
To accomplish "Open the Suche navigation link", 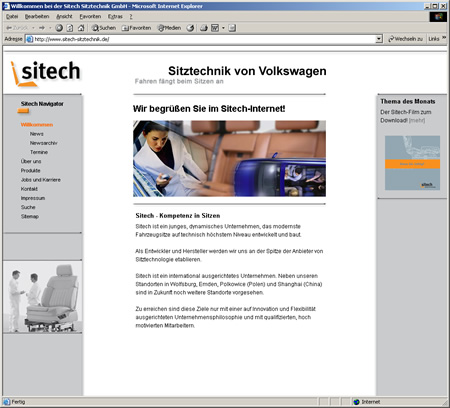I will [28, 207].
